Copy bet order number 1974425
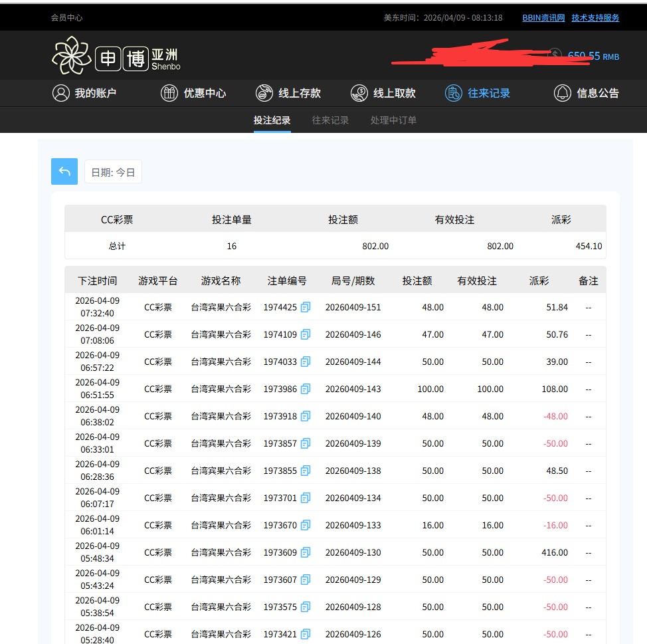This screenshot has width=647, height=644. [306, 307]
